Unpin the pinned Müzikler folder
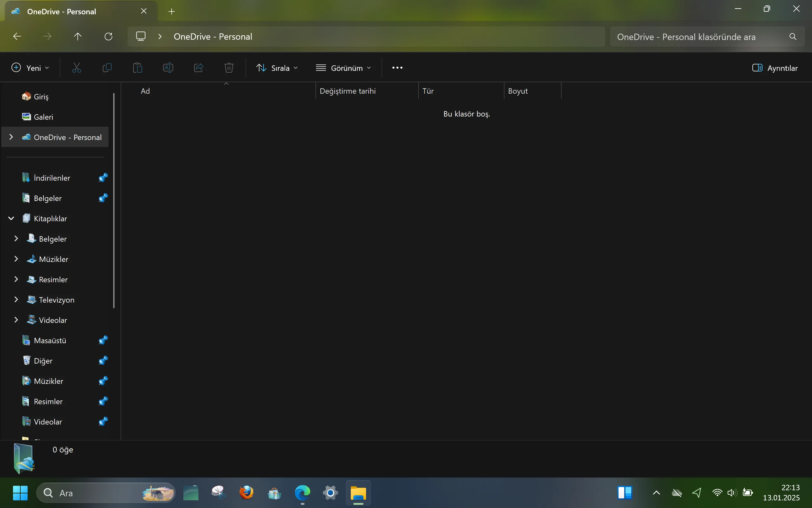This screenshot has width=812, height=508. [103, 381]
